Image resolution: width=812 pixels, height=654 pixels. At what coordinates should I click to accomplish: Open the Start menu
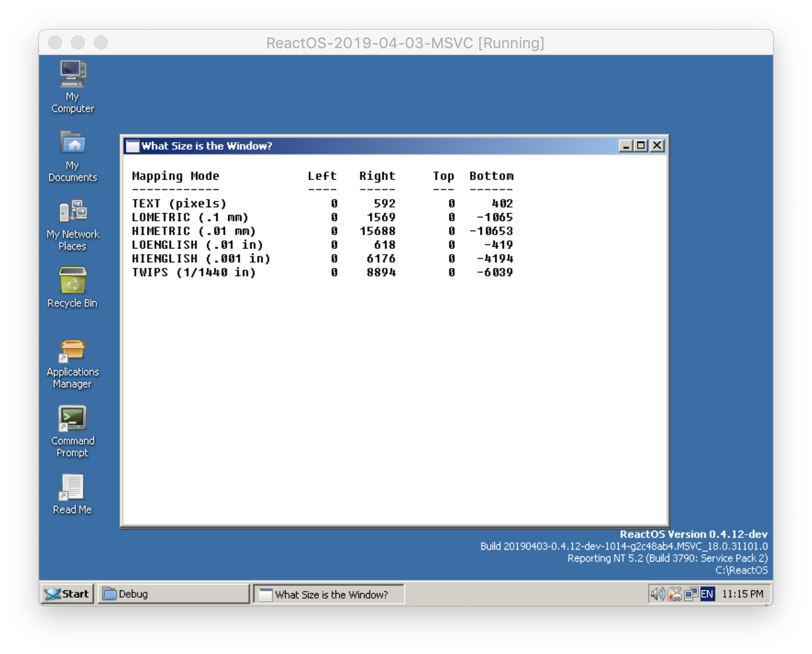(x=67, y=594)
